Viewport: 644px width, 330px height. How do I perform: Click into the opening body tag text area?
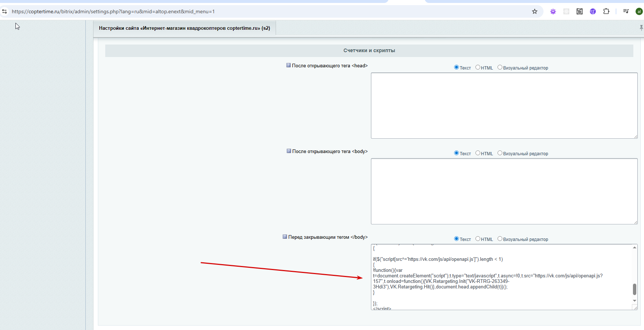click(x=504, y=191)
